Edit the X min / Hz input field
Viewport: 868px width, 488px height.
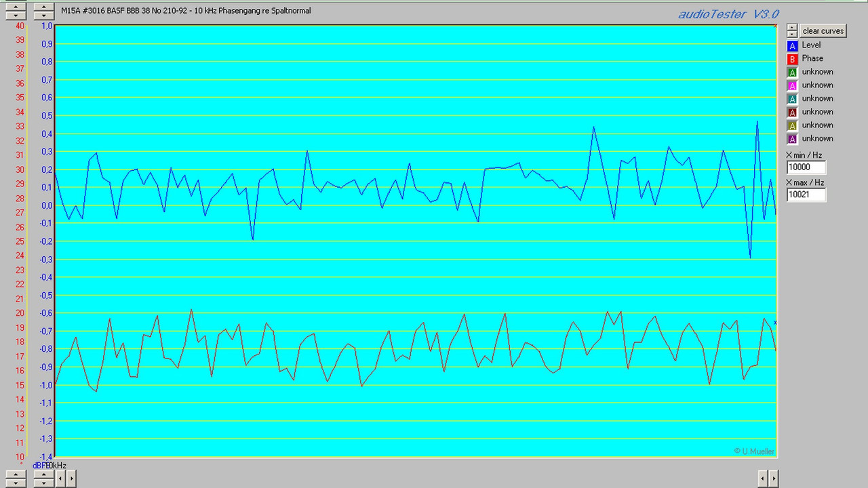(805, 167)
